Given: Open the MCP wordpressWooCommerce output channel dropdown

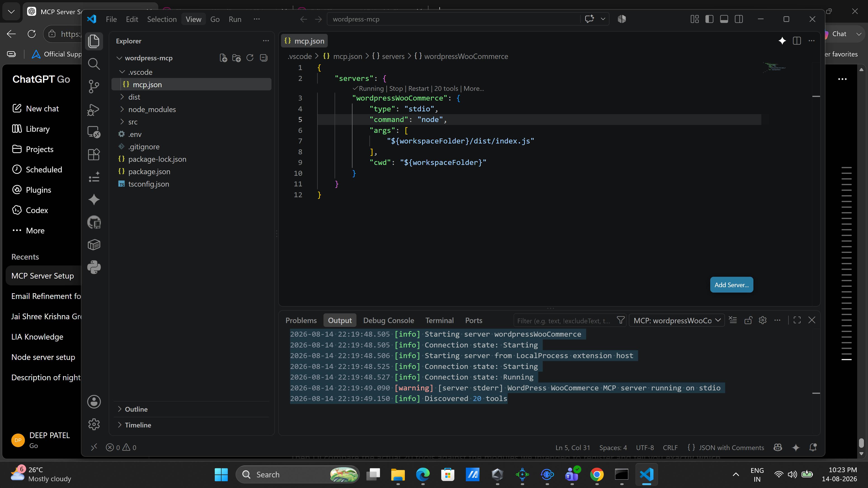Looking at the screenshot, I should 677,321.
